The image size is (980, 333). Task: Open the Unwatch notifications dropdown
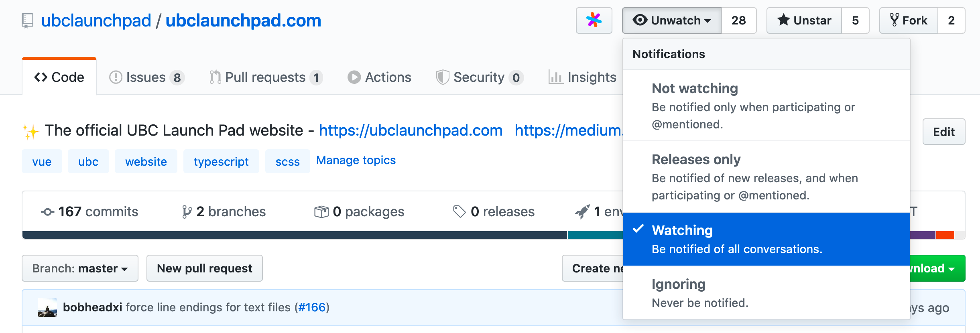672,20
